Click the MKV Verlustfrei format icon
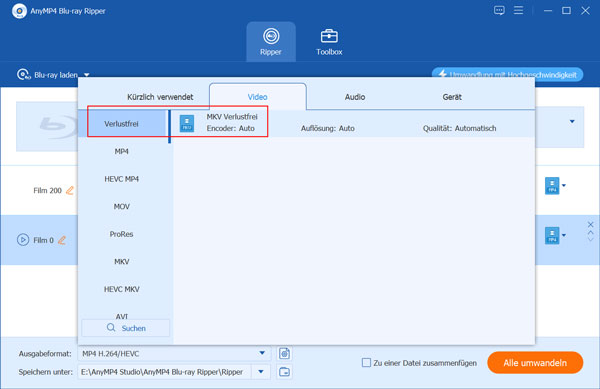The image size is (600, 389). (187, 124)
